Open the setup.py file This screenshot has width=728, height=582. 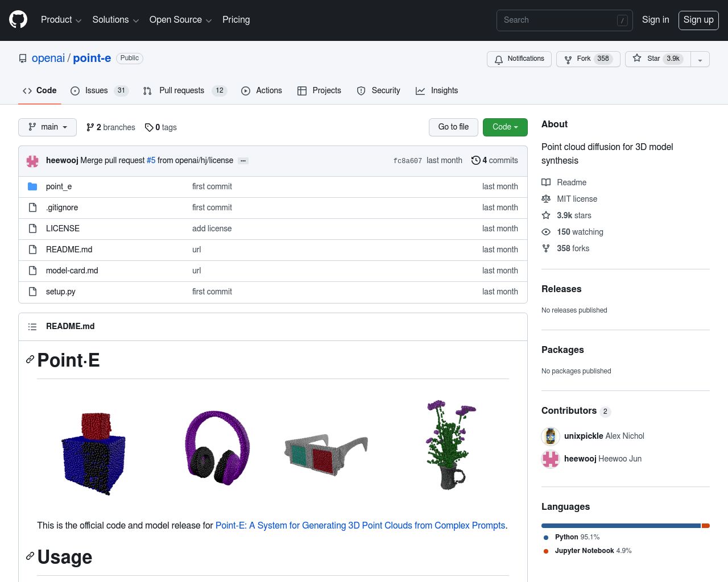[61, 292]
